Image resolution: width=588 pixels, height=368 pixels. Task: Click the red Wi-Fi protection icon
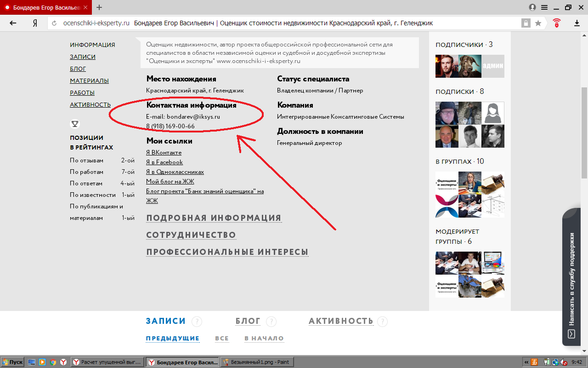click(557, 23)
